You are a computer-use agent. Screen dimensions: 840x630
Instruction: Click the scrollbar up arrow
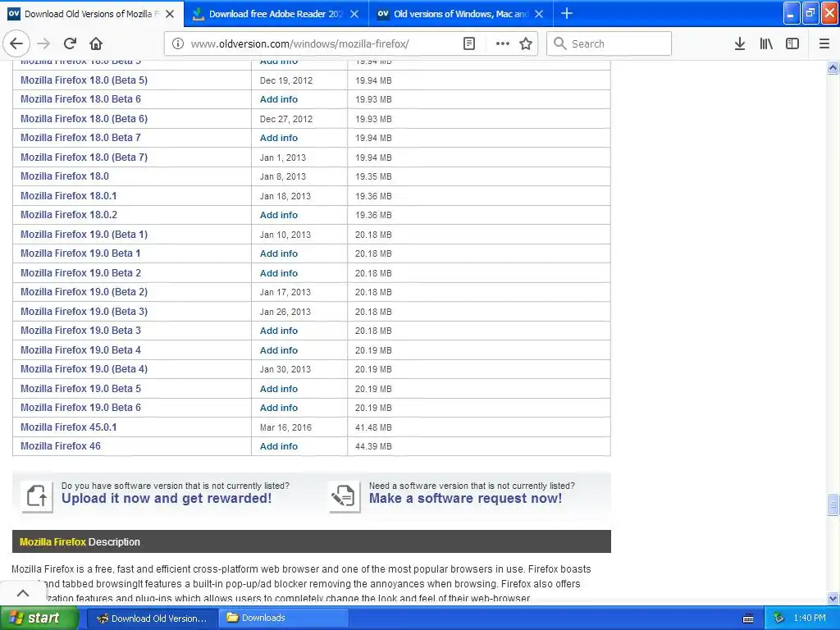(833, 68)
